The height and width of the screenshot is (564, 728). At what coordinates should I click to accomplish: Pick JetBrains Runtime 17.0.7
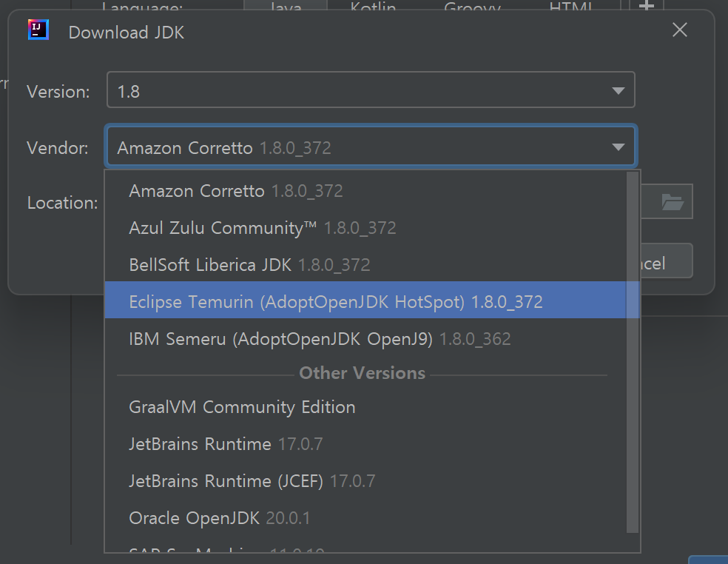(366, 444)
